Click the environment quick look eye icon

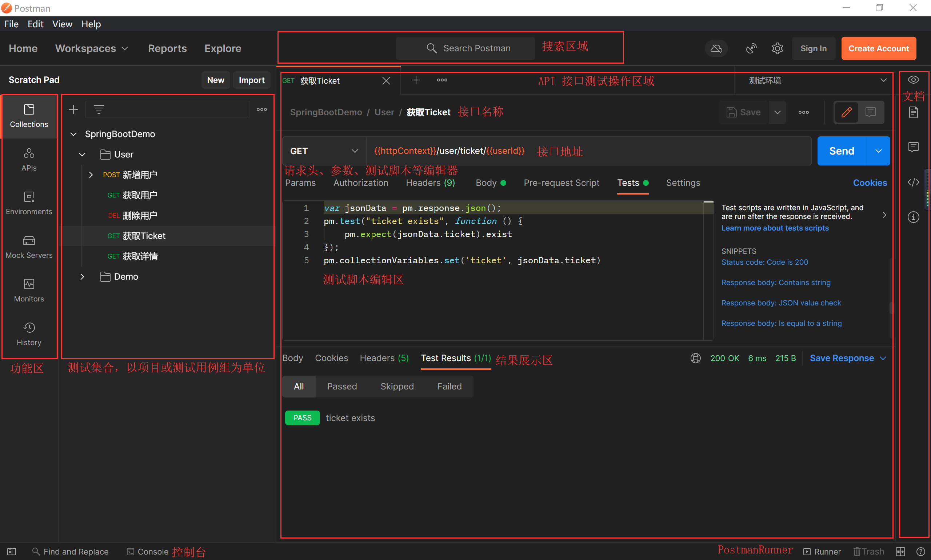tap(913, 80)
